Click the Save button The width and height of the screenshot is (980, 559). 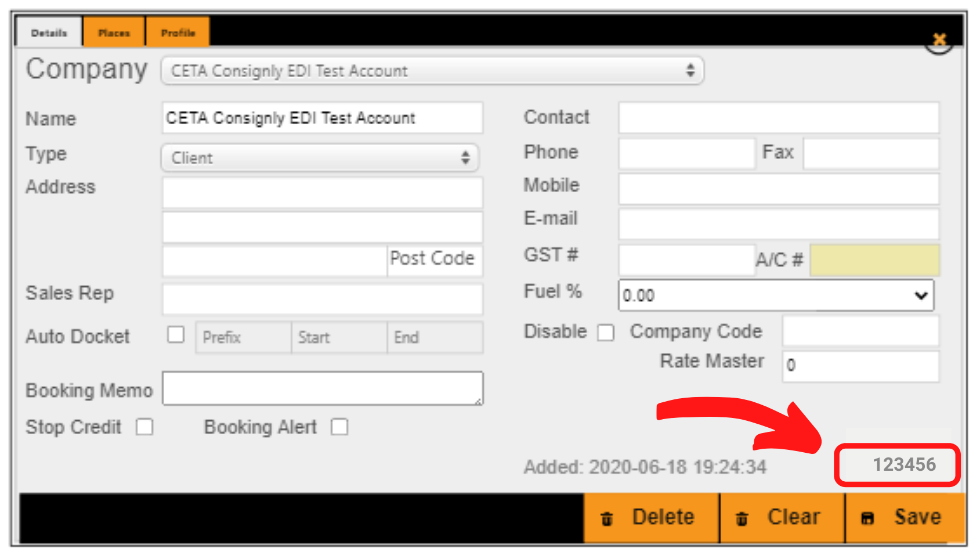click(904, 518)
